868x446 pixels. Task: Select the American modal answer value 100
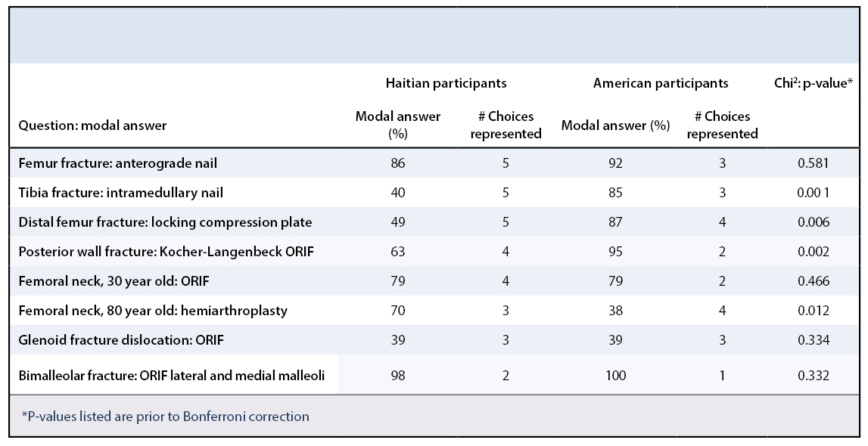pos(615,376)
